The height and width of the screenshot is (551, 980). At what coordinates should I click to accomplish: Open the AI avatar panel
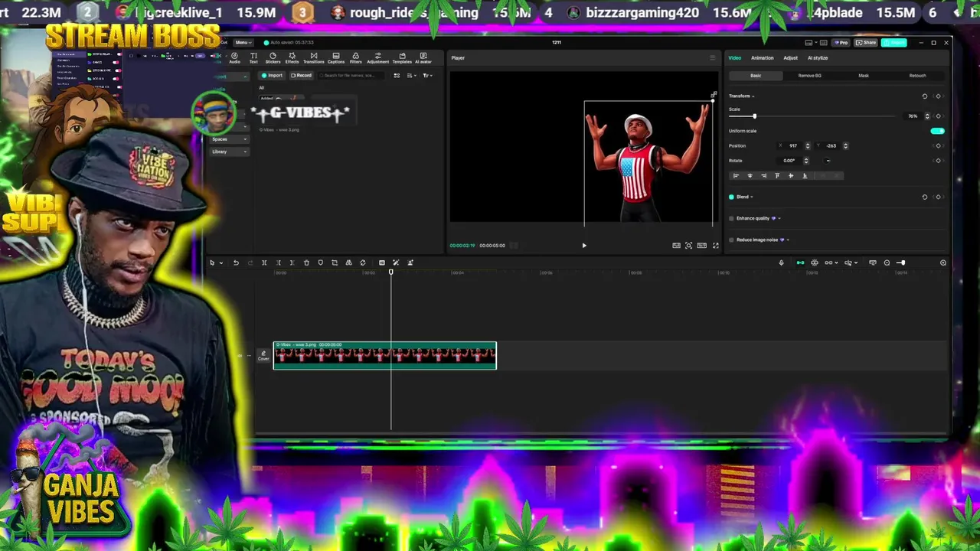(x=423, y=57)
